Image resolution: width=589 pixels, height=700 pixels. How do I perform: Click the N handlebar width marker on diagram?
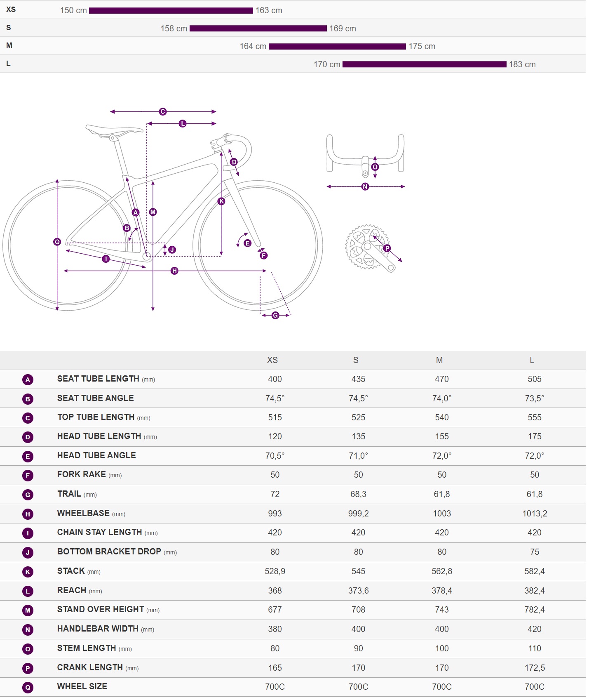(365, 186)
